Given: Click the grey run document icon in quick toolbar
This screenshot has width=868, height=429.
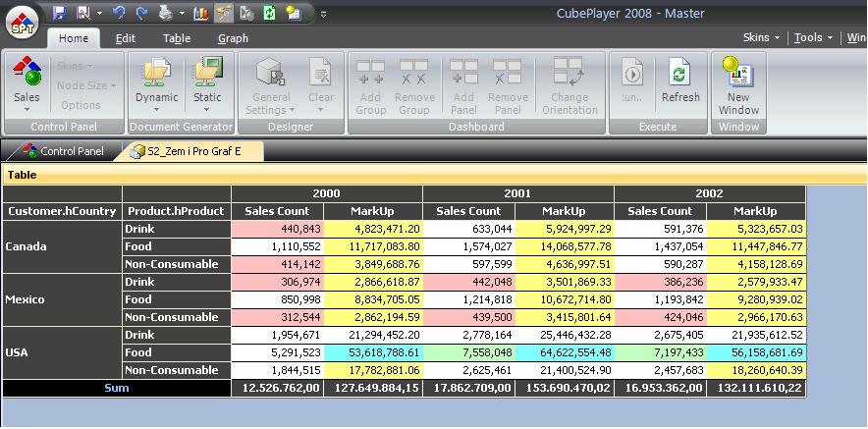Looking at the screenshot, I should [x=246, y=13].
